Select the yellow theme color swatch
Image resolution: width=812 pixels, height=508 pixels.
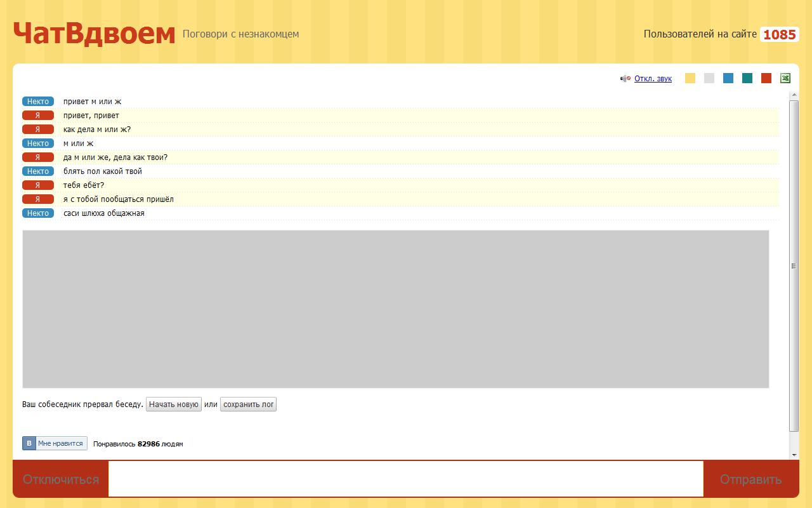pos(690,78)
